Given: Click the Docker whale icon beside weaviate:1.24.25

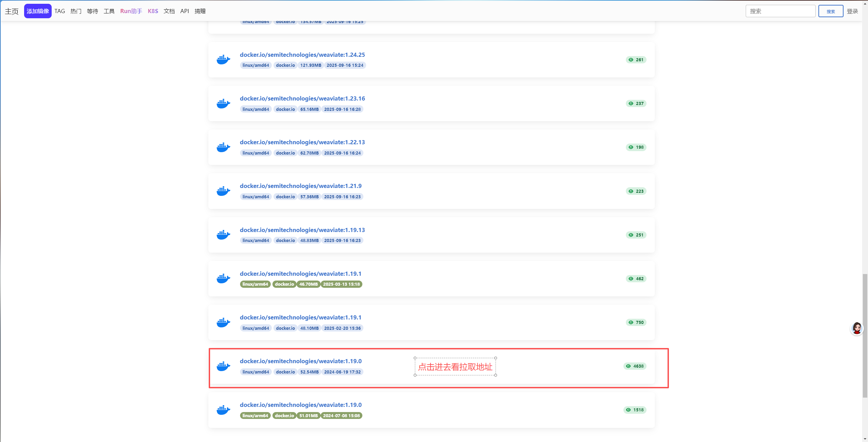Looking at the screenshot, I should tap(223, 60).
